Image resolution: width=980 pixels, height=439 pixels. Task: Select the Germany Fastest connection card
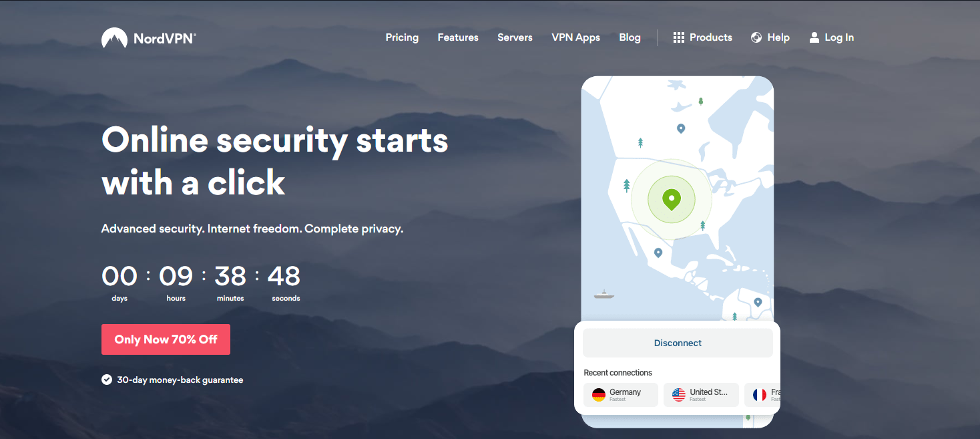tap(621, 394)
